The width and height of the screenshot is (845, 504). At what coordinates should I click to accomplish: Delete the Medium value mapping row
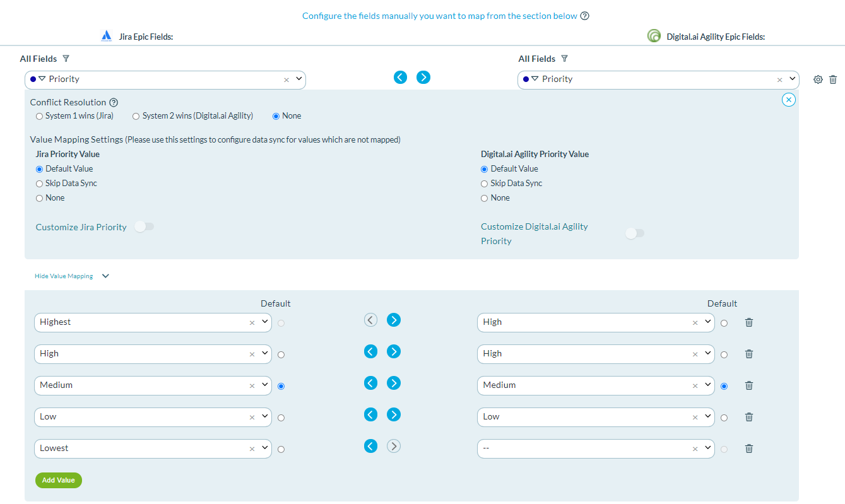(x=749, y=385)
